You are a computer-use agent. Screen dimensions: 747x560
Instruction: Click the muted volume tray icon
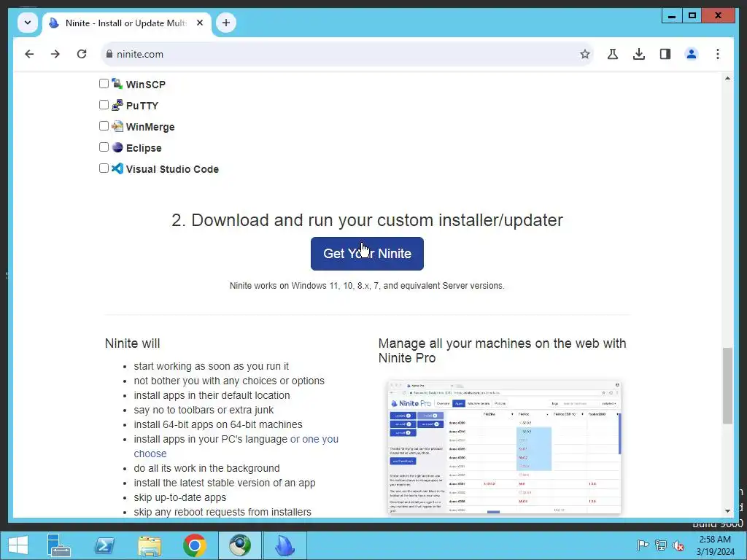coord(678,545)
